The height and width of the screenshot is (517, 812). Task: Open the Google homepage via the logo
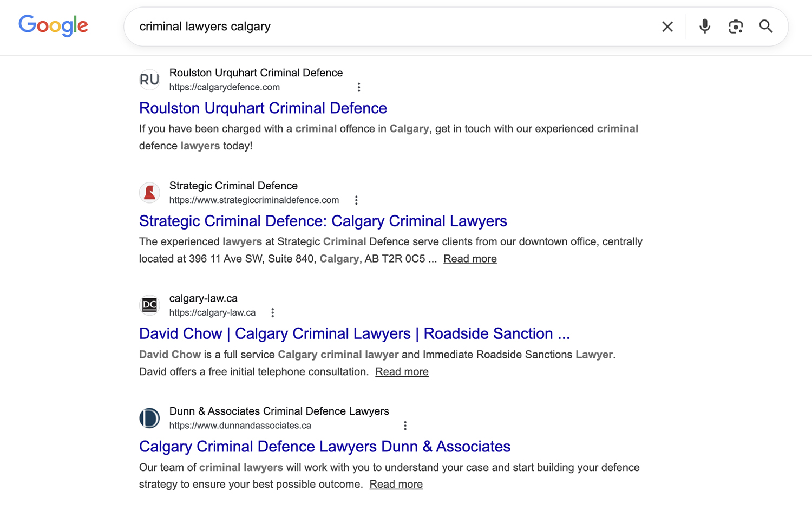[x=53, y=25]
